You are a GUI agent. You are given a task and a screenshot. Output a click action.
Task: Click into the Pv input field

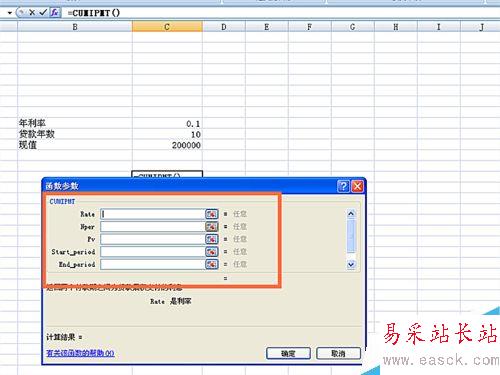click(153, 239)
